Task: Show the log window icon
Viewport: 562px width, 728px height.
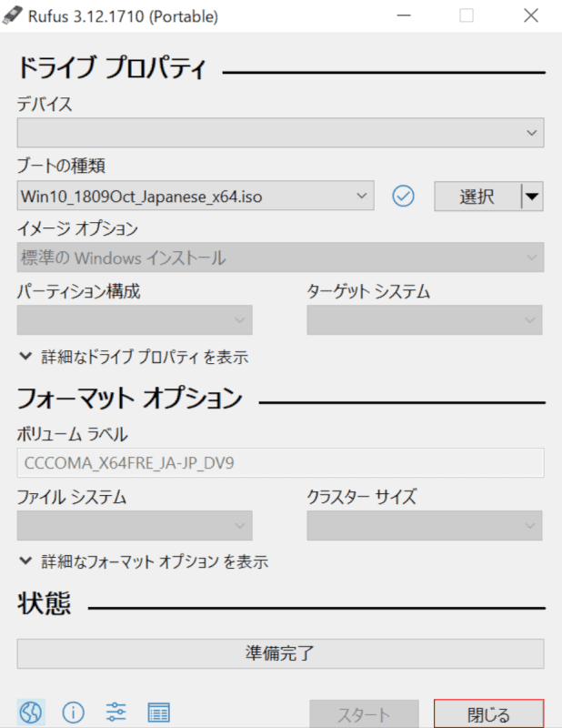Action: (x=159, y=713)
